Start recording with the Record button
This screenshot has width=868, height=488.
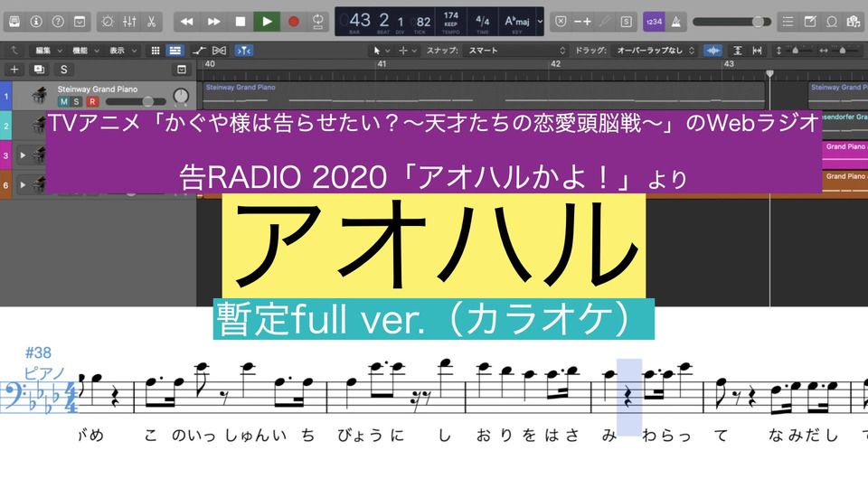(293, 22)
